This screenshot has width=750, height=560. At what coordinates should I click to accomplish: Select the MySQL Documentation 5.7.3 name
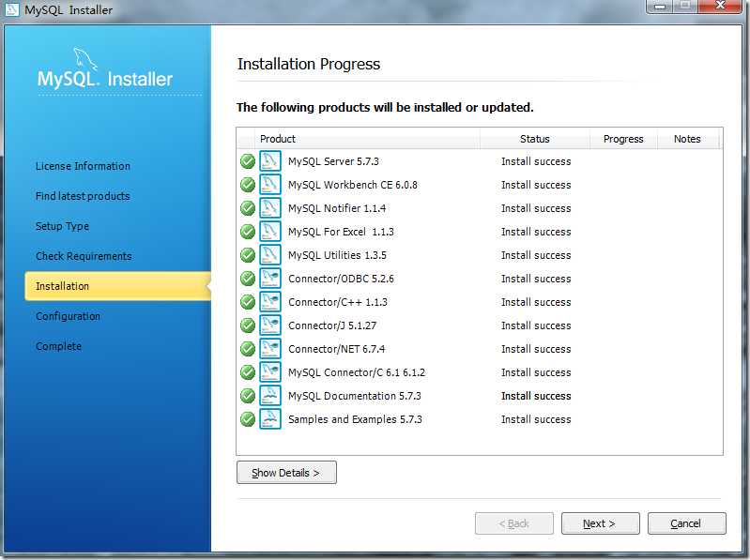click(355, 396)
